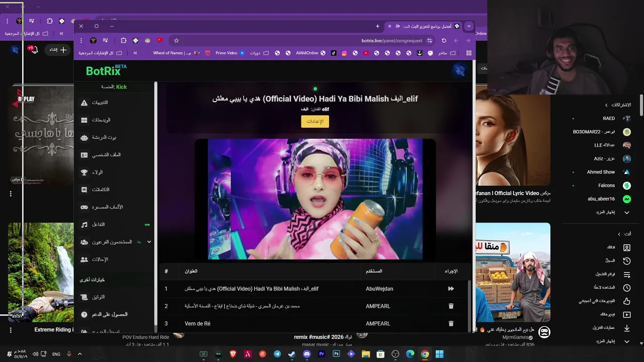Image resolution: width=644 pixels, height=362 pixels.
Task: Open the YouTube bookmark in bookmarks bar
Action: tap(366, 53)
